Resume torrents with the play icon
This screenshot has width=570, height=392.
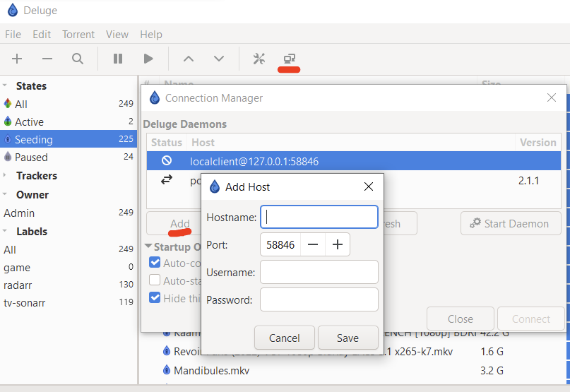pyautogui.click(x=148, y=59)
